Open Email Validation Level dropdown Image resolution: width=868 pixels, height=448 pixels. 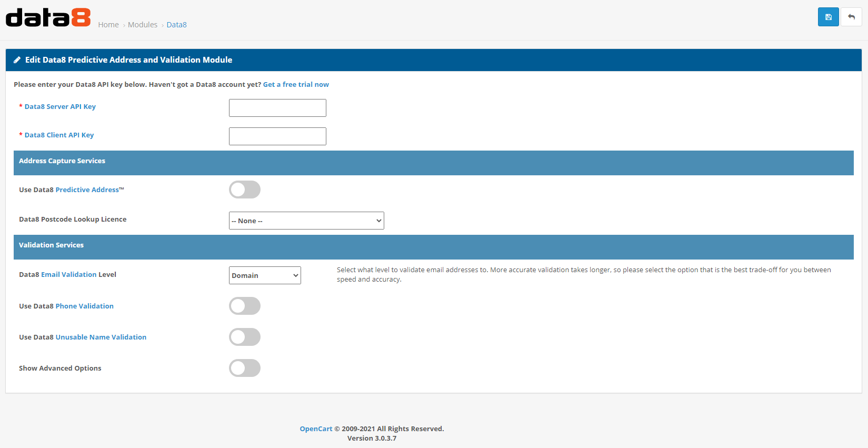265,275
